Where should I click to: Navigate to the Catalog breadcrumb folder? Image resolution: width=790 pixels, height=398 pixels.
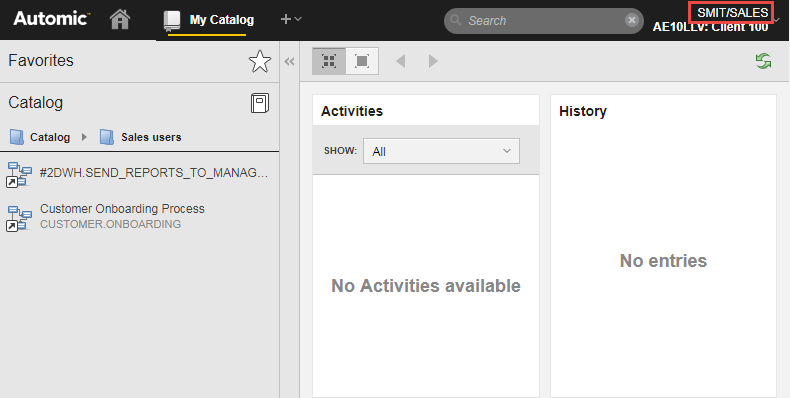[x=40, y=137]
